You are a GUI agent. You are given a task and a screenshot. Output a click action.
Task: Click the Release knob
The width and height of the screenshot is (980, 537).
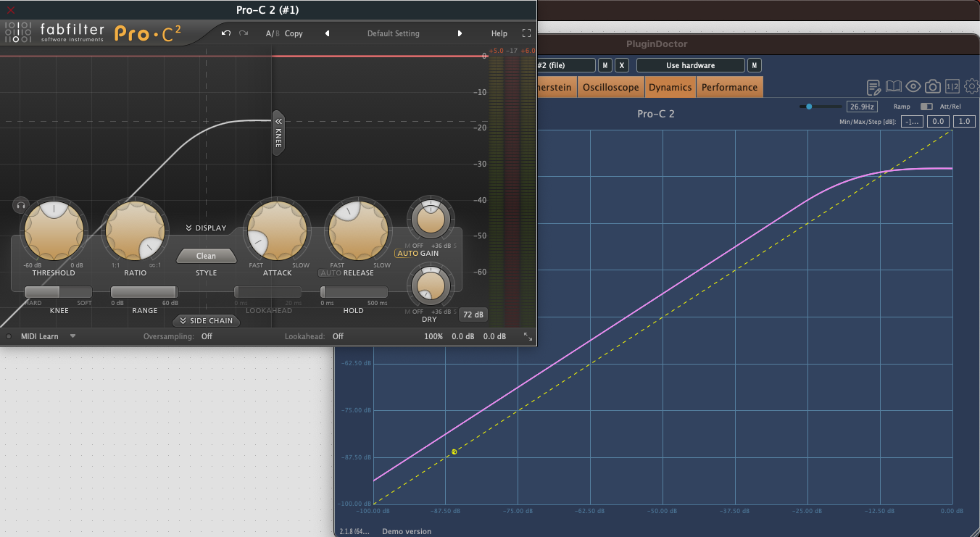(x=358, y=232)
